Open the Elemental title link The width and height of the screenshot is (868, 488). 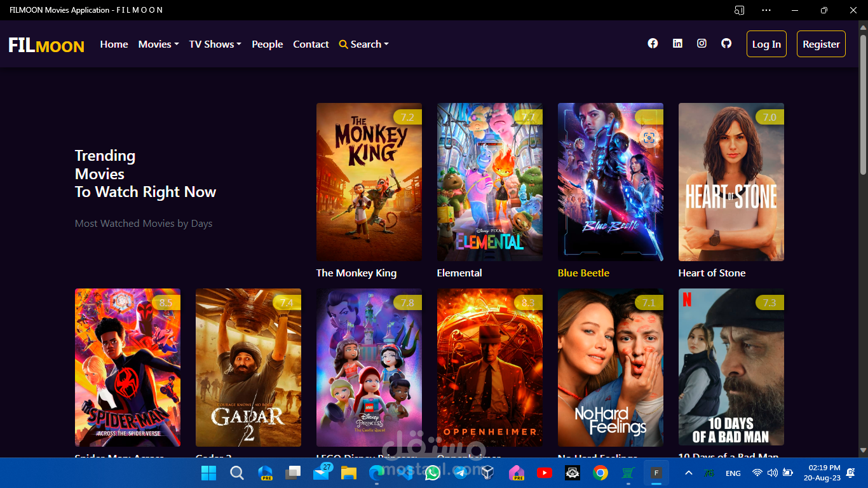(x=459, y=273)
